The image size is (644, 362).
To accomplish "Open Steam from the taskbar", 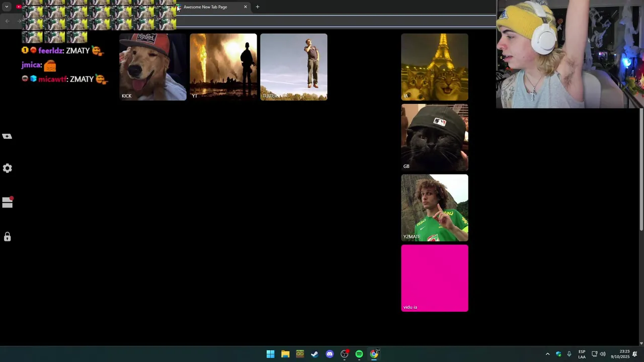I will (314, 354).
